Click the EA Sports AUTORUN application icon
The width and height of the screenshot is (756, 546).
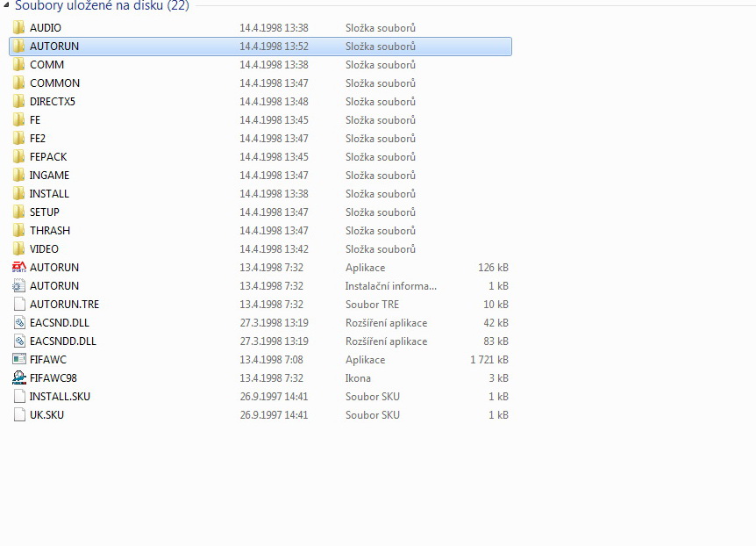[18, 267]
